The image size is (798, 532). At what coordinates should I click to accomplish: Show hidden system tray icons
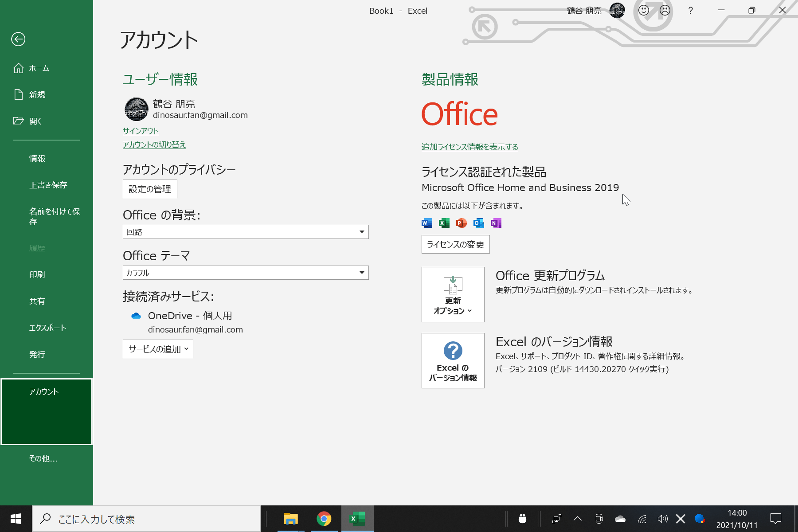pyautogui.click(x=578, y=518)
